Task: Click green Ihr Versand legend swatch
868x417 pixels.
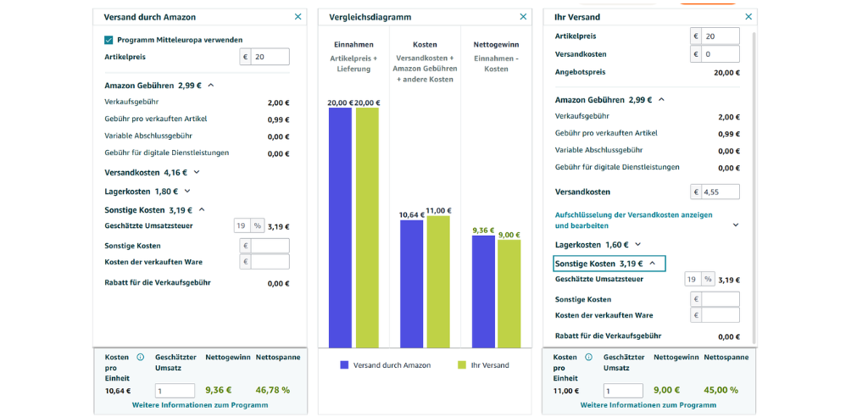Action: click(462, 365)
